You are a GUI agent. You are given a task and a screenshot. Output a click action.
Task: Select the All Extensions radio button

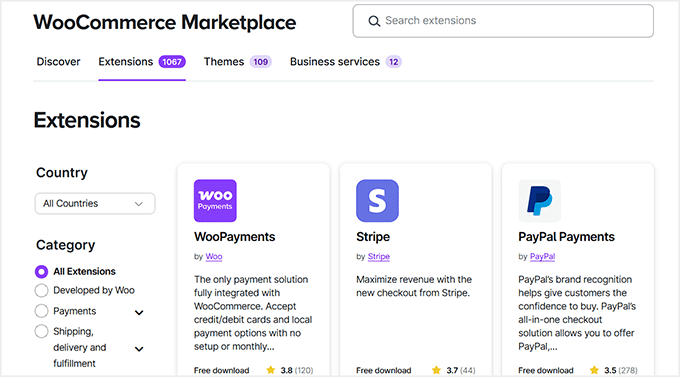pyautogui.click(x=41, y=272)
